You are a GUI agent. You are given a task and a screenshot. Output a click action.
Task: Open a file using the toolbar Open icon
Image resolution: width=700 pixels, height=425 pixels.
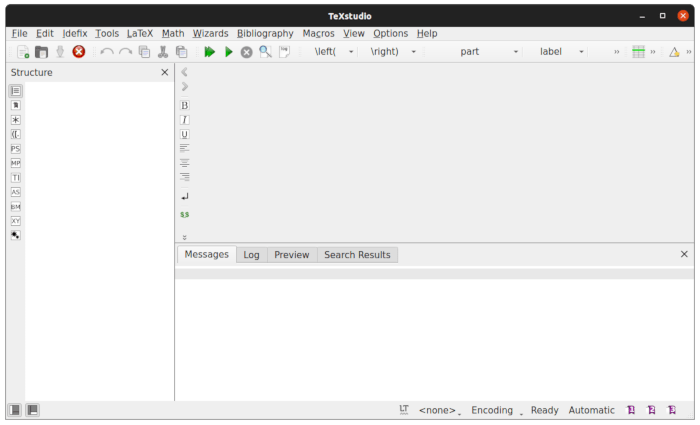tap(42, 52)
